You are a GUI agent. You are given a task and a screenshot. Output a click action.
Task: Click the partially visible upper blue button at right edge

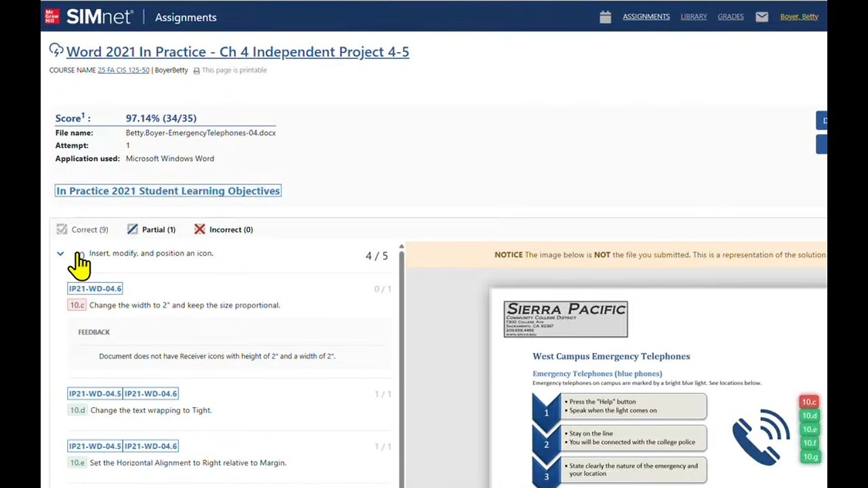(x=821, y=121)
